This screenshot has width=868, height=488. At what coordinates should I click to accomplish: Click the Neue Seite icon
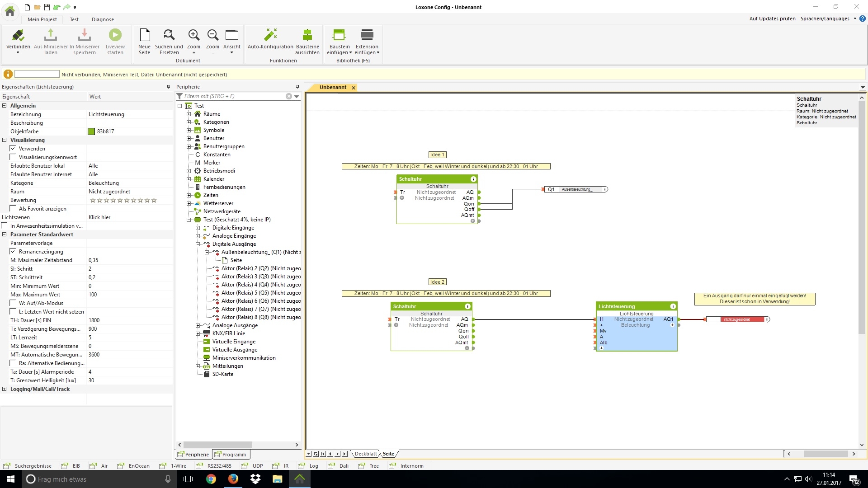tap(145, 35)
